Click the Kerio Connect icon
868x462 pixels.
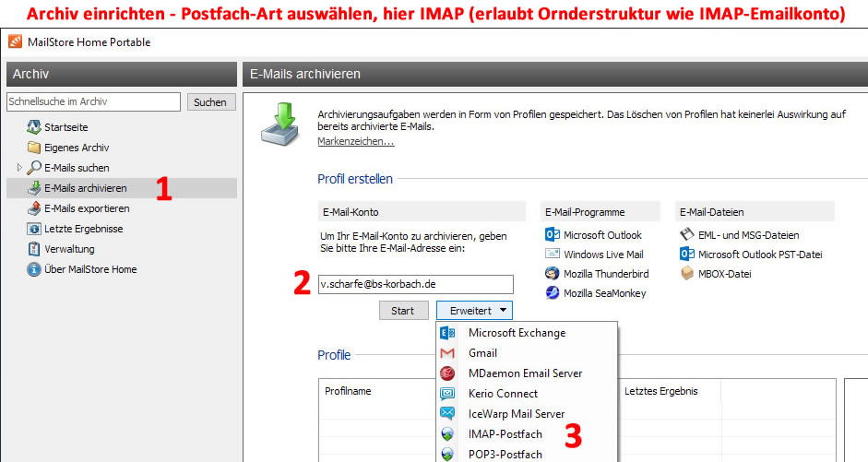447,394
